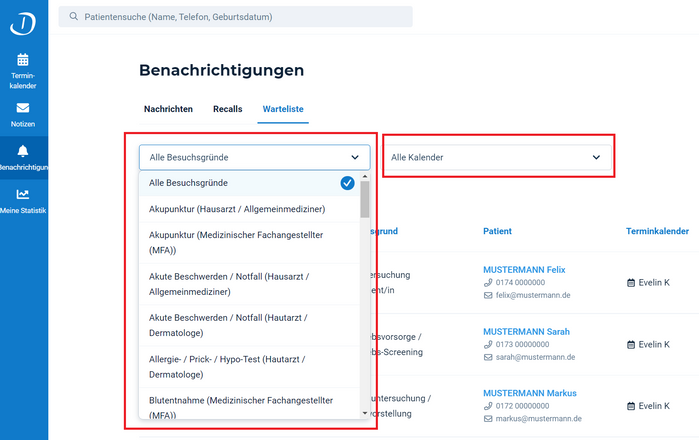Select the checked Alle Besuchsgründe option
This screenshot has width=699, height=440.
tap(250, 183)
